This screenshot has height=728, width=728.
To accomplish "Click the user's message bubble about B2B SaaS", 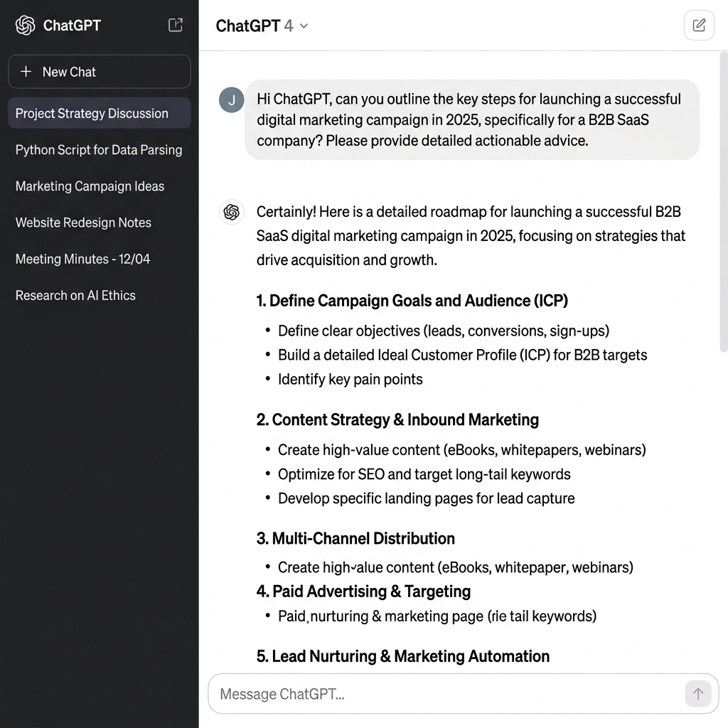I will pos(472,119).
